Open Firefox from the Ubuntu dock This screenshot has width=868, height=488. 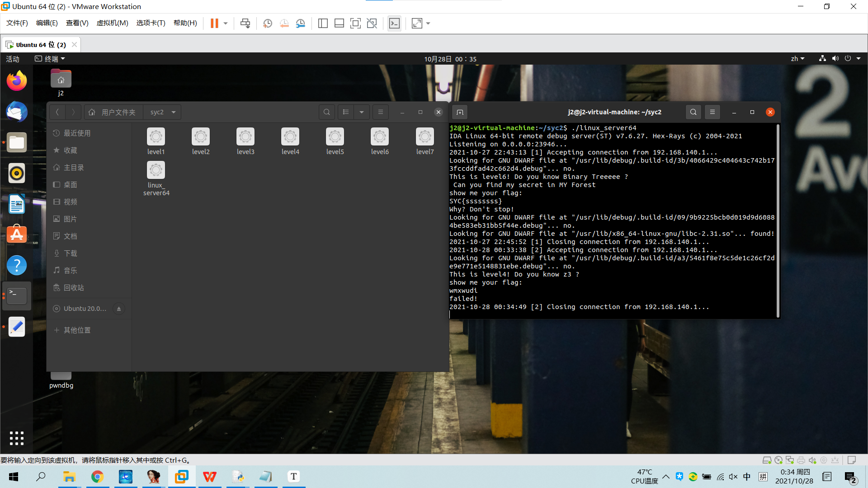click(x=17, y=81)
